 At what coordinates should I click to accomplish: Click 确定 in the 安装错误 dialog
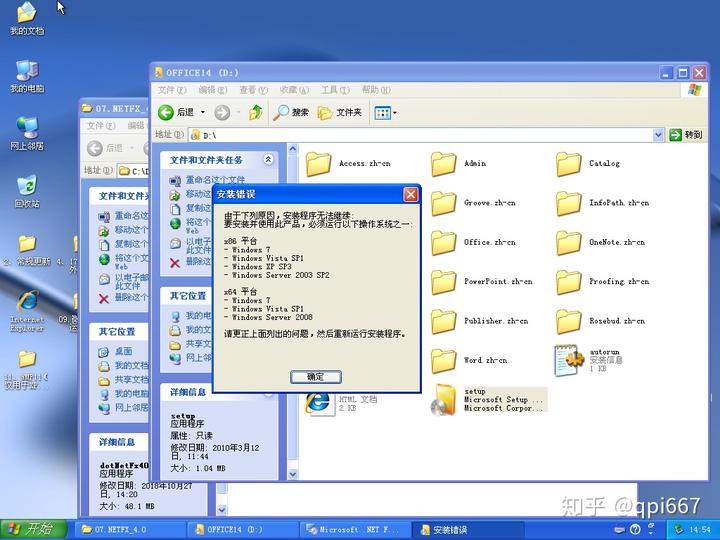click(x=316, y=377)
